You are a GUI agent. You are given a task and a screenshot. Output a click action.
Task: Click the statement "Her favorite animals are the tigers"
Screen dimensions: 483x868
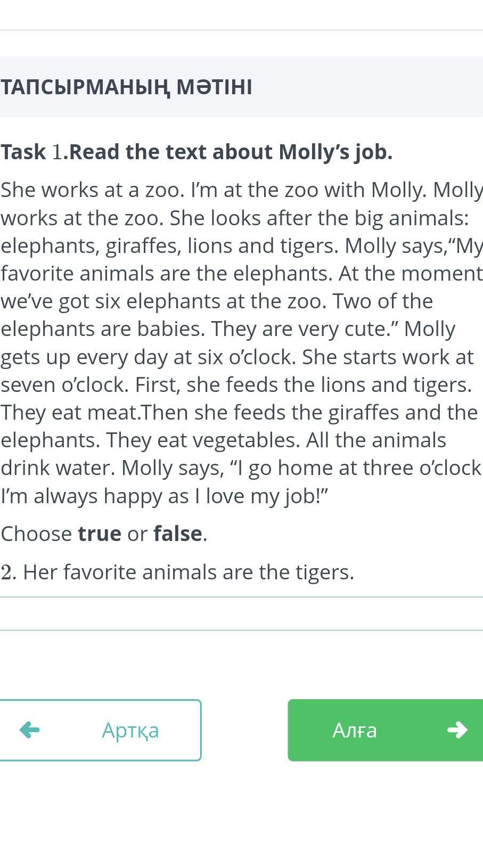pos(189,572)
